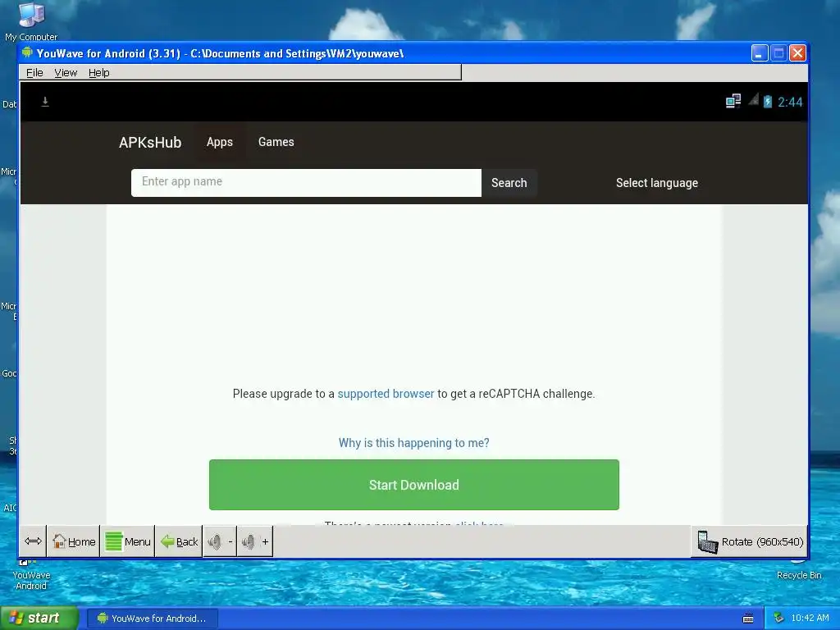This screenshot has height=630, width=840.
Task: Click Rotate (960x540) button
Action: (x=750, y=541)
